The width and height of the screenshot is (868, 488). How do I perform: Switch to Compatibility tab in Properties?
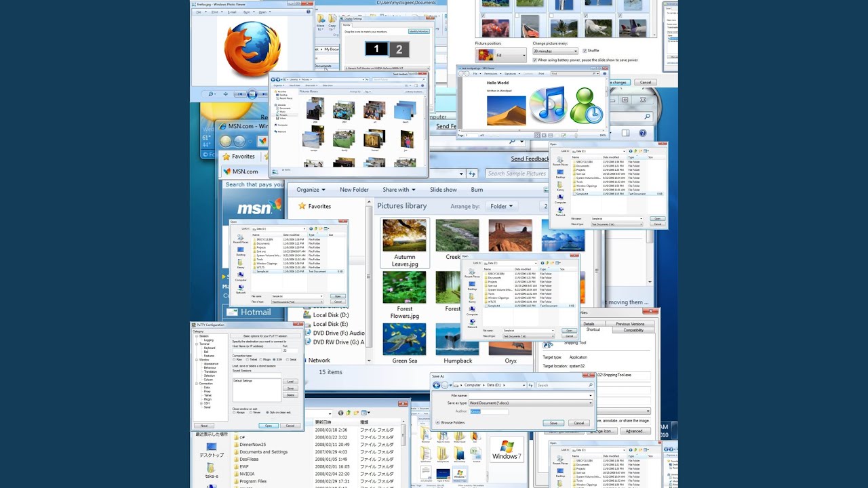click(633, 330)
